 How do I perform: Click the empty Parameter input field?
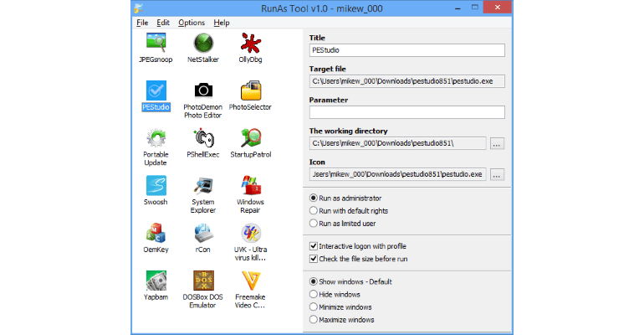[x=406, y=112]
